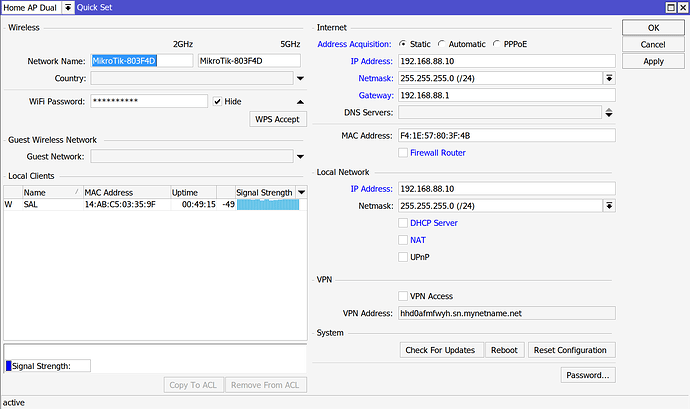Expand the DNS Servers arrow
690x409 pixels.
click(x=608, y=112)
